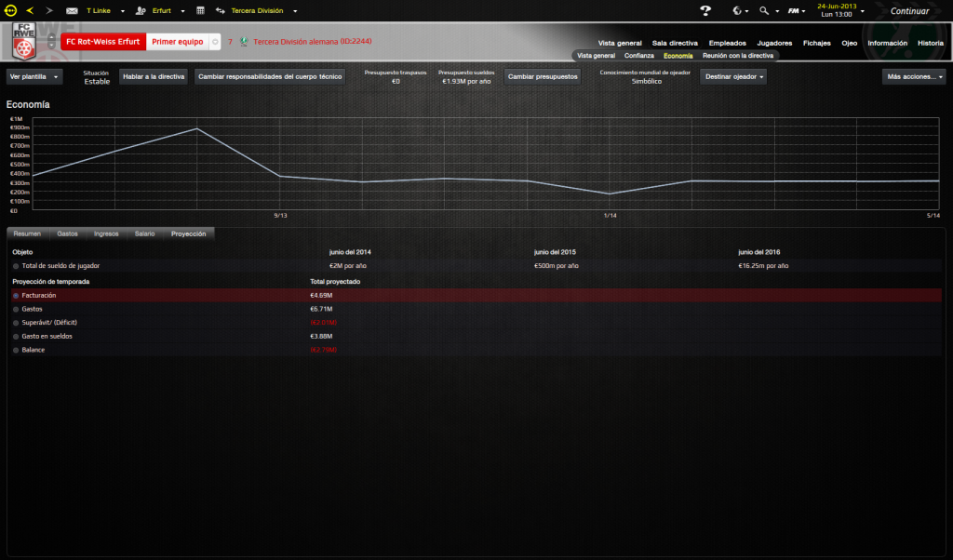Image resolution: width=953 pixels, height=560 pixels.
Task: Open the Tercera División alemana (ID:2244) link
Action: 313,42
